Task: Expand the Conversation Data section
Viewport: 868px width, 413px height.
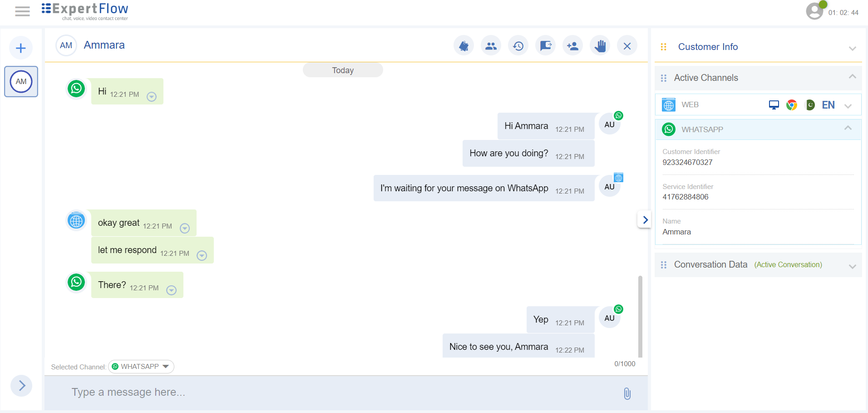Action: pyautogui.click(x=852, y=266)
